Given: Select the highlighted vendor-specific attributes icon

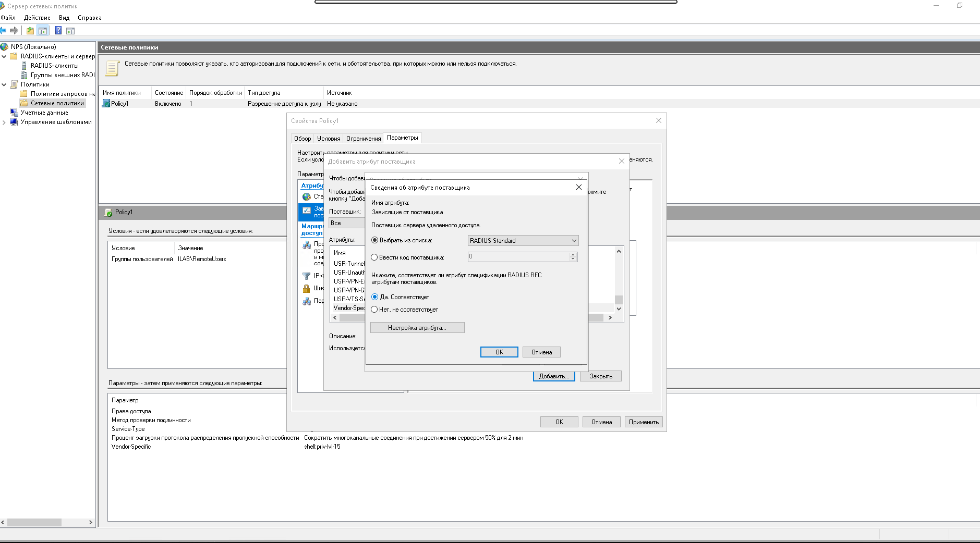Looking at the screenshot, I should [307, 211].
